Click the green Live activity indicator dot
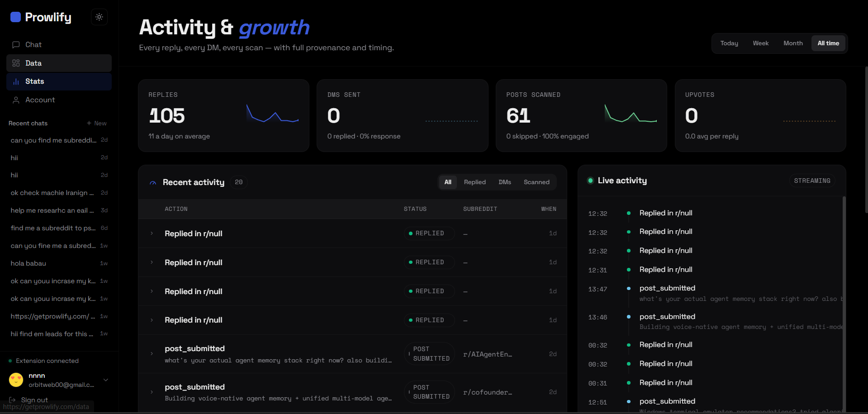 [590, 181]
